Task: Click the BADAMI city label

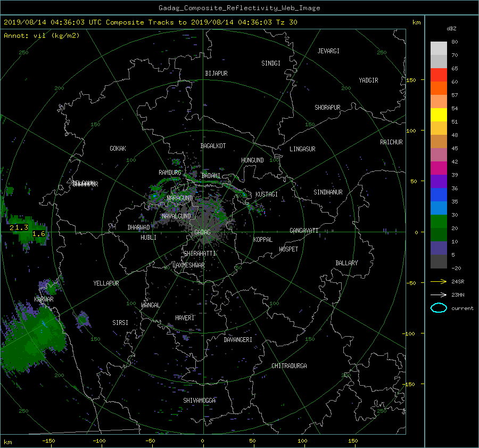Action: [211, 176]
